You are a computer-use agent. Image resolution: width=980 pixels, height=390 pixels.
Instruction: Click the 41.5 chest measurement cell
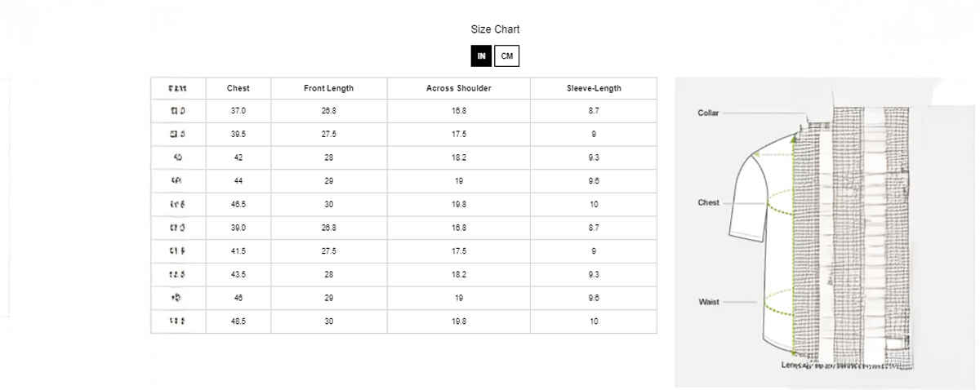pos(238,251)
